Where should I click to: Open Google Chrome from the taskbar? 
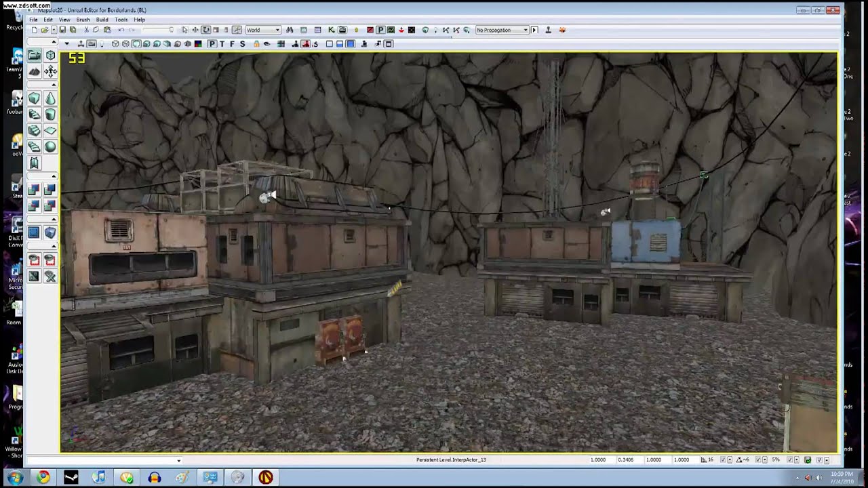pyautogui.click(x=43, y=478)
